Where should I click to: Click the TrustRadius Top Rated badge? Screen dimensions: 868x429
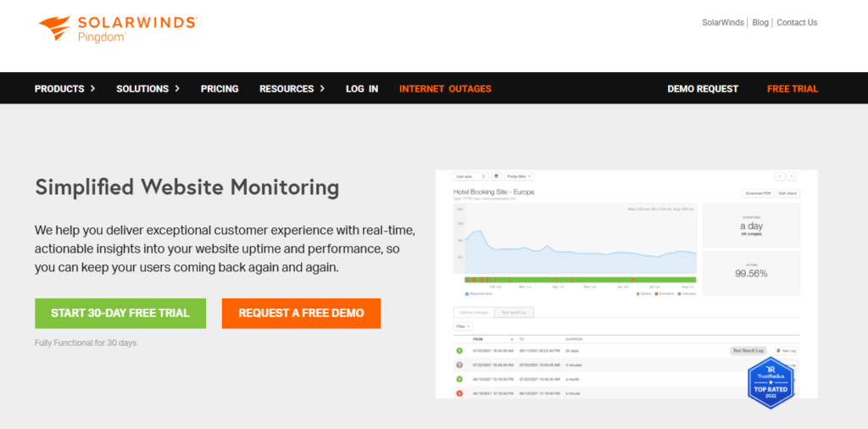pos(770,382)
